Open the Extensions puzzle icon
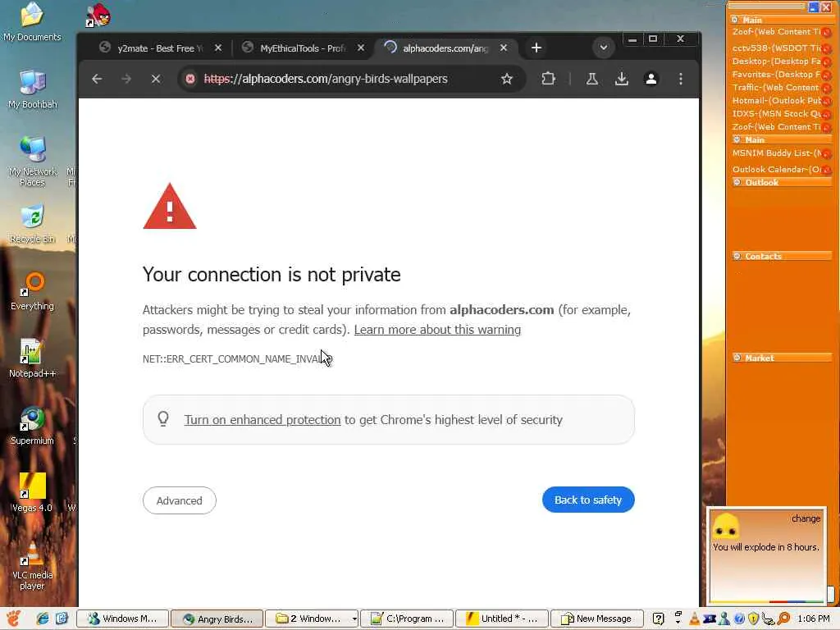This screenshot has width=840, height=630. click(548, 80)
